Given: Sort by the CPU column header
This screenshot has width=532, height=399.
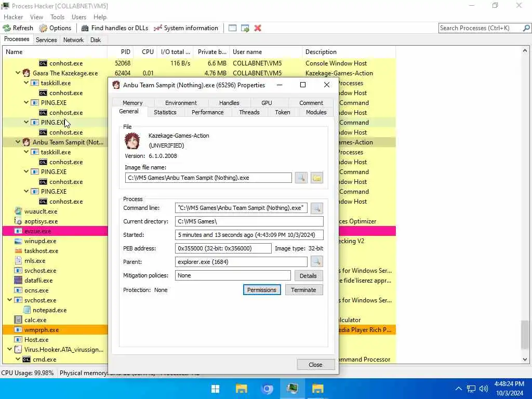Looking at the screenshot, I should click(145, 52).
